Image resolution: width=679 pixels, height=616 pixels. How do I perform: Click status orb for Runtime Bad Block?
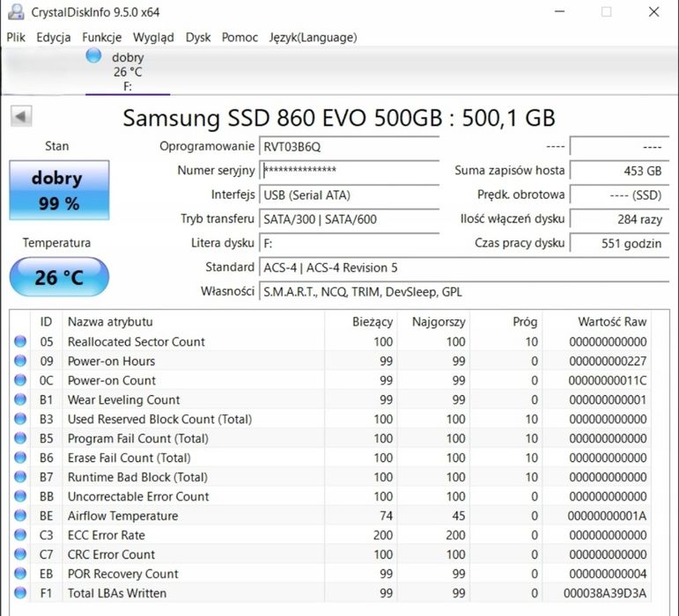tap(20, 477)
